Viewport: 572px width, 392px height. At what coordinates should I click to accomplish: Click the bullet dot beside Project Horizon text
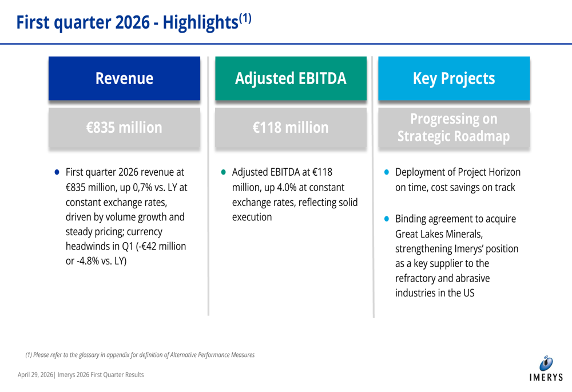click(387, 172)
